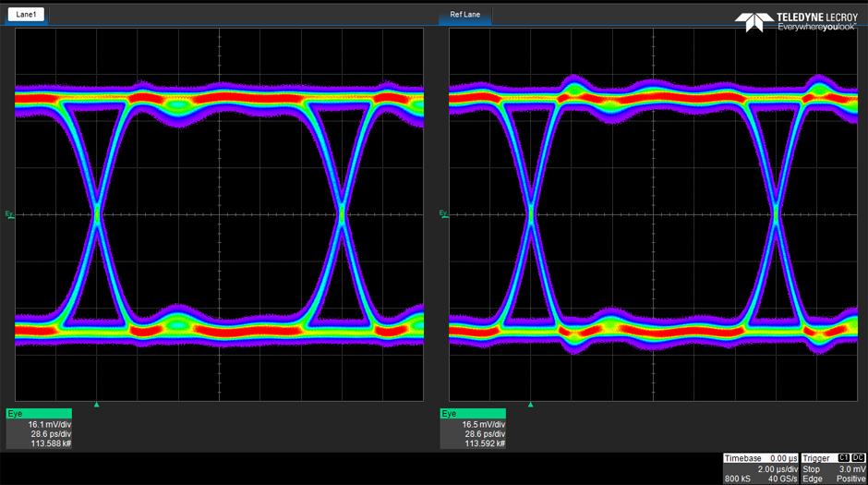Select the Ey level indicator on Lane1 grid

[9, 214]
